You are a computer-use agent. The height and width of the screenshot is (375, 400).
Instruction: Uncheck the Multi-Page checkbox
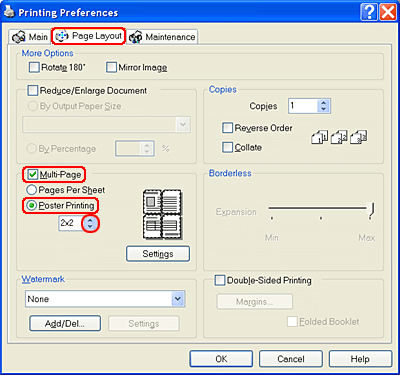pos(33,174)
